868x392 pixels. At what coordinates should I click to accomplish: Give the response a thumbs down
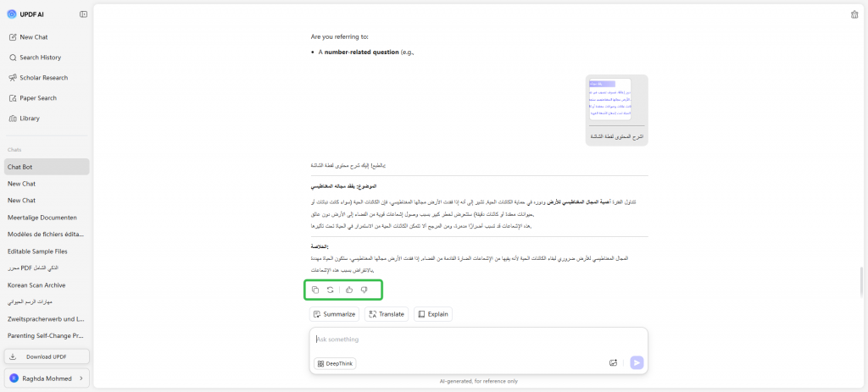[x=364, y=290]
